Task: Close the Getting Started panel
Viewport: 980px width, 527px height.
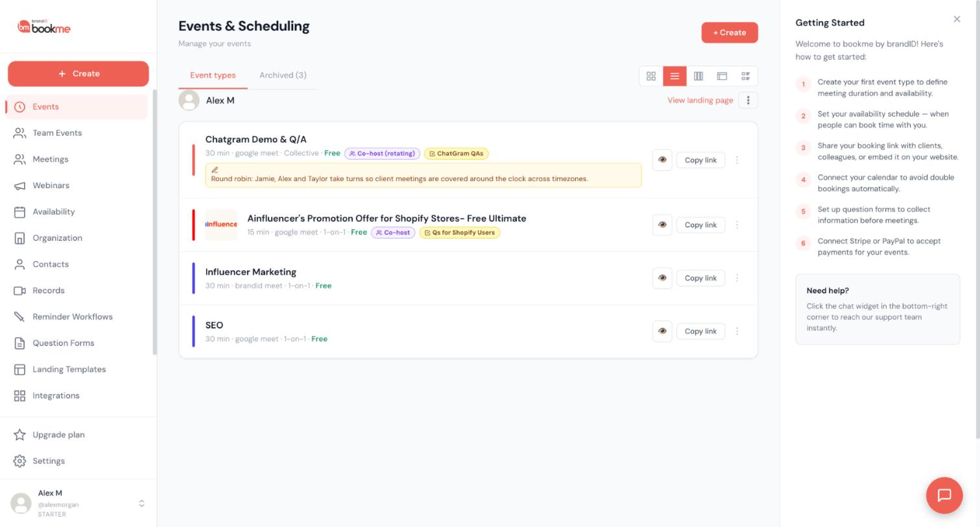Action: point(957,19)
